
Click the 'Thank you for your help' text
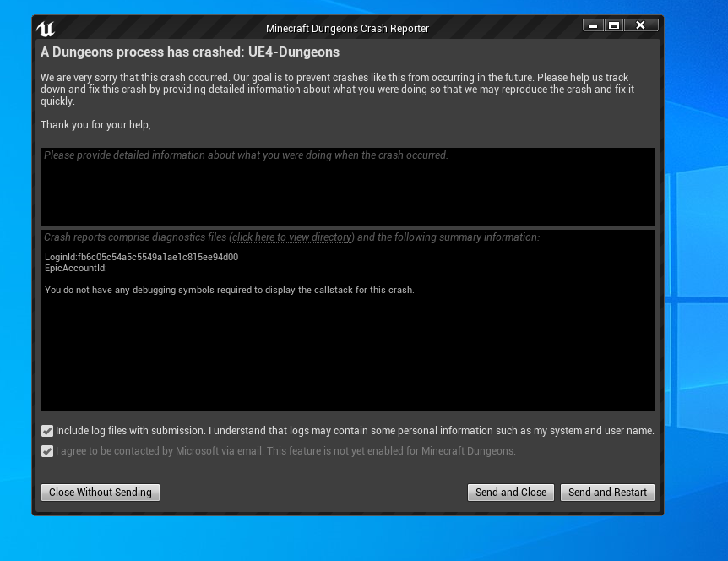[x=95, y=125]
